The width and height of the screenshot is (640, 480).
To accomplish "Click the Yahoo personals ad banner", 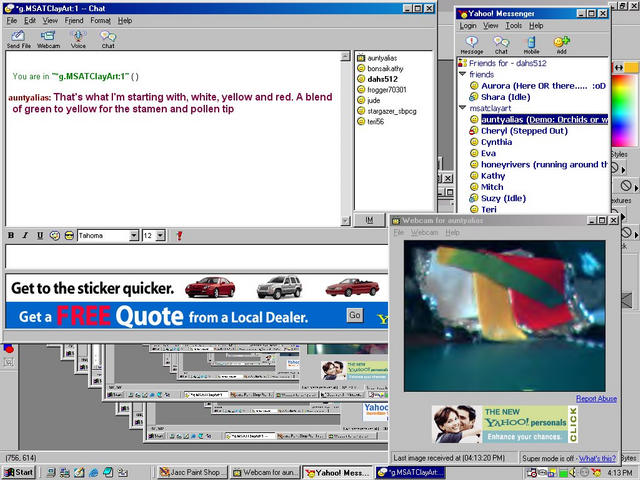I will pyautogui.click(x=505, y=424).
